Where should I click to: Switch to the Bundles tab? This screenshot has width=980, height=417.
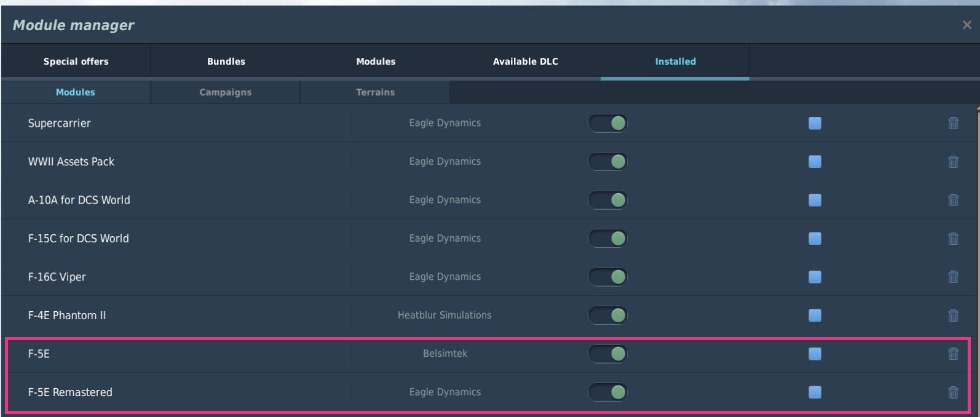tap(226, 62)
